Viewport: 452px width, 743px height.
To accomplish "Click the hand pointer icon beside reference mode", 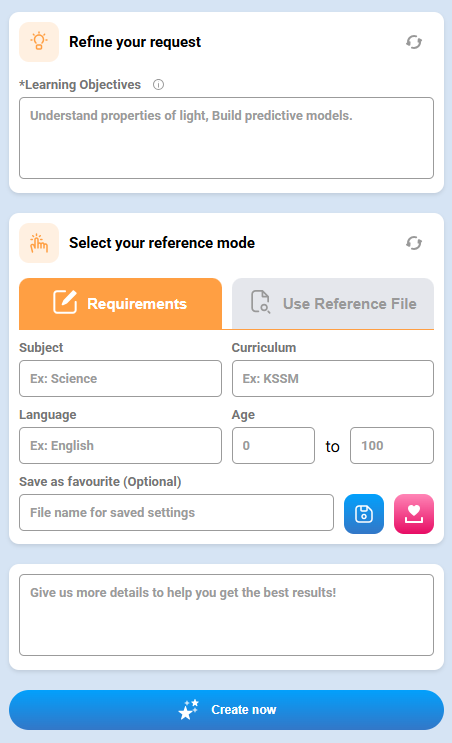I will [39, 243].
